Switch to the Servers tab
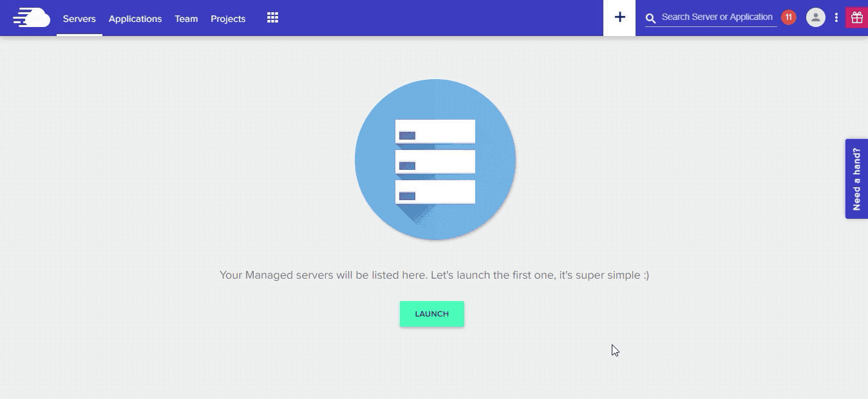868x399 pixels. [x=79, y=19]
